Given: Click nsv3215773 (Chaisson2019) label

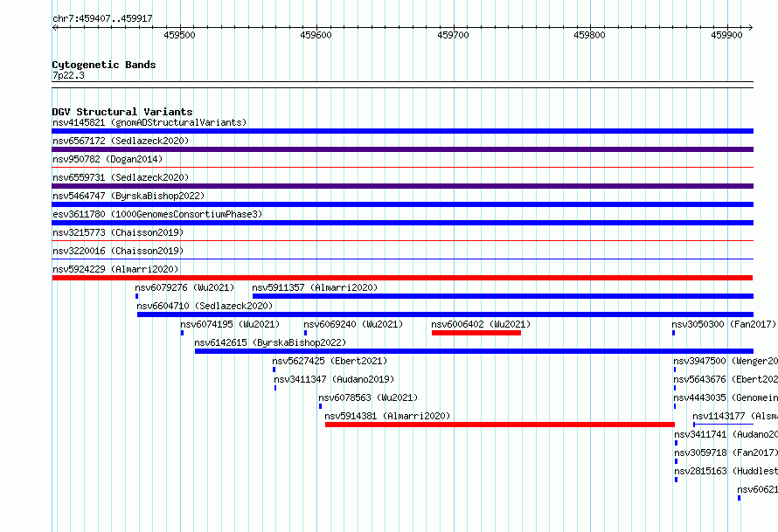Looking at the screenshot, I should point(118,232).
